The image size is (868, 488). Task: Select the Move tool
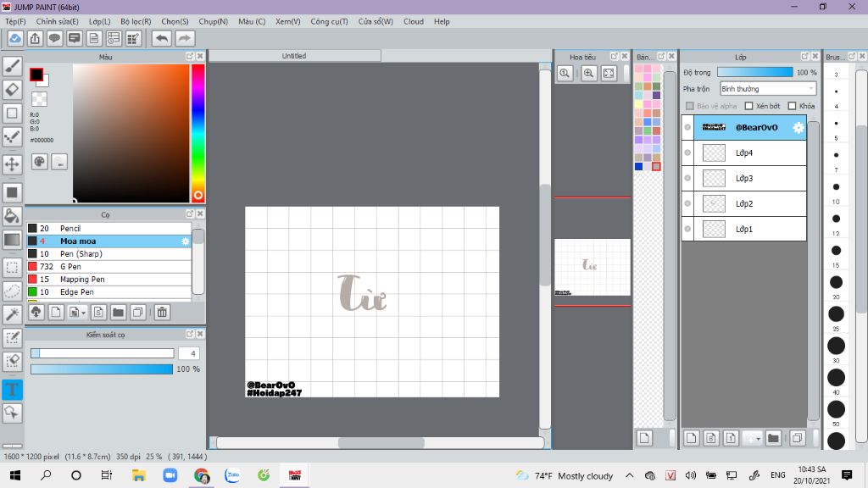[x=12, y=164]
